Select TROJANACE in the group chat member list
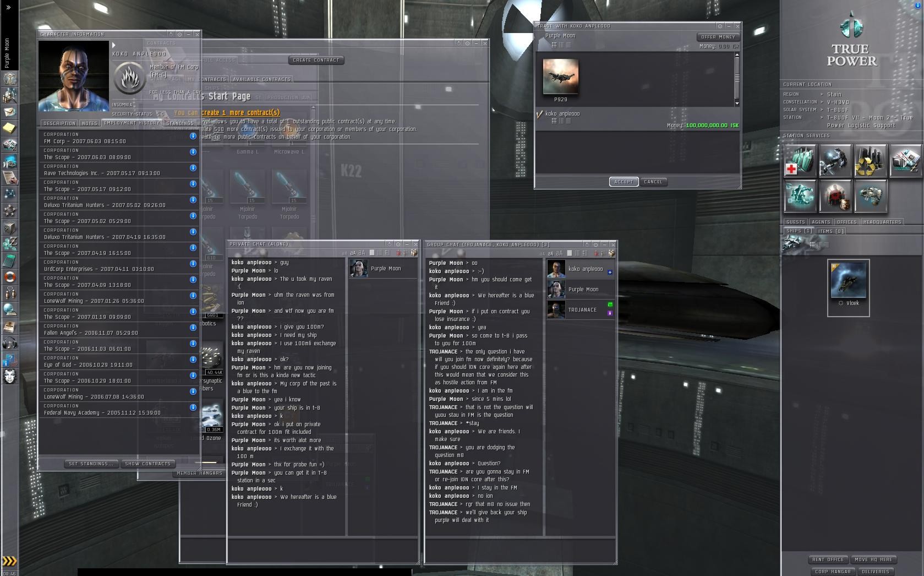924x576 pixels. [x=580, y=309]
